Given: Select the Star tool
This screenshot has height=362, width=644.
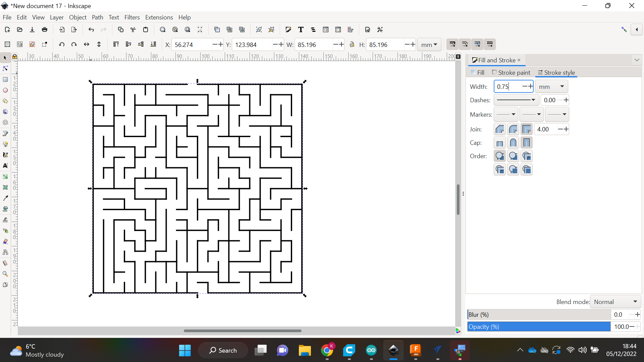Looking at the screenshot, I should point(5,101).
